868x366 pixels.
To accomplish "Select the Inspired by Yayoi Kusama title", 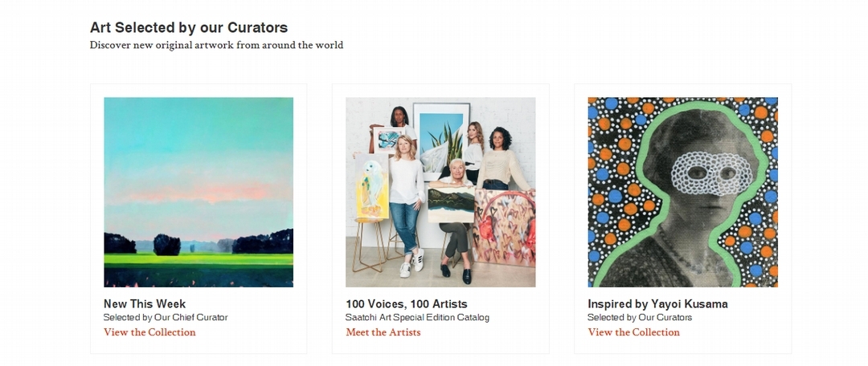I will 657,304.
